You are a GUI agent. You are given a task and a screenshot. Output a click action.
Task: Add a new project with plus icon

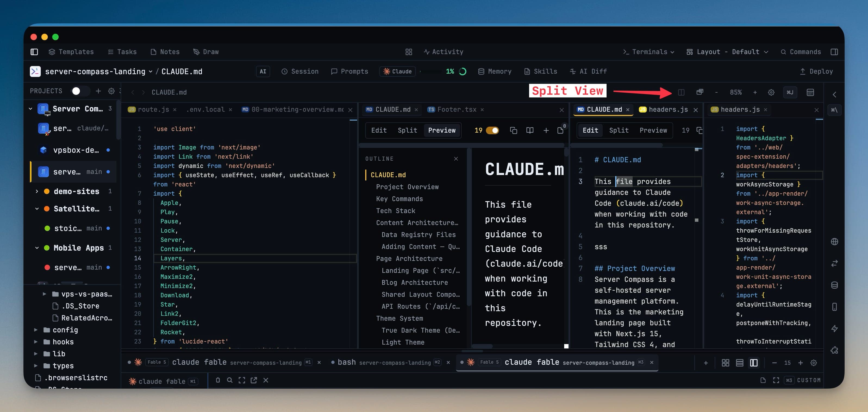tap(98, 91)
